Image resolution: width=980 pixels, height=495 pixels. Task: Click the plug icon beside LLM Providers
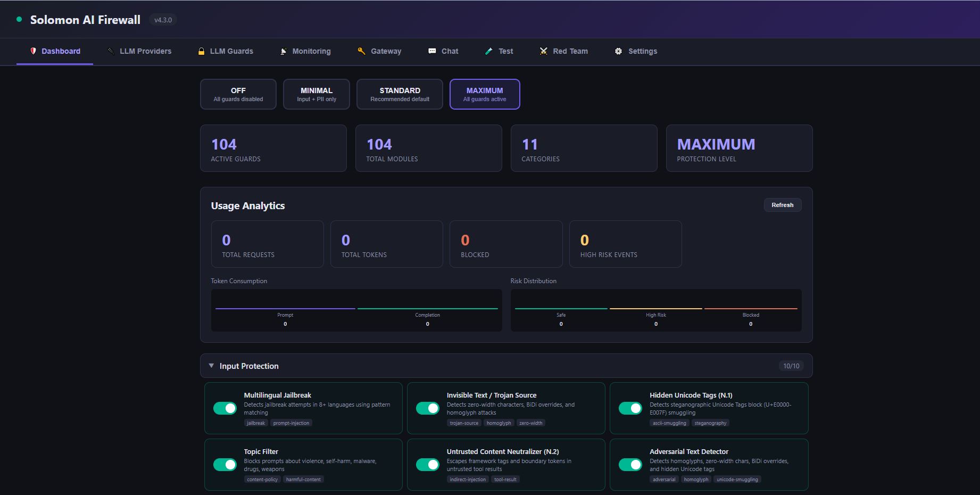point(111,51)
